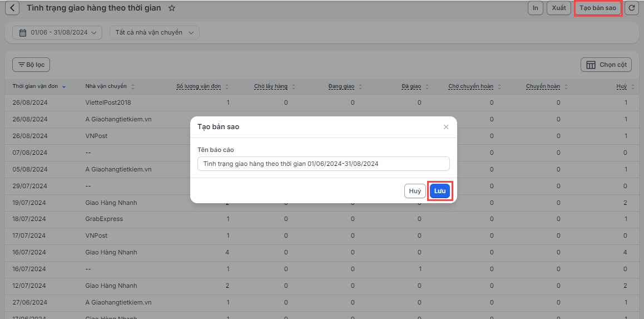Click the refresh icon button
The width and height of the screenshot is (644, 319).
(631, 8)
